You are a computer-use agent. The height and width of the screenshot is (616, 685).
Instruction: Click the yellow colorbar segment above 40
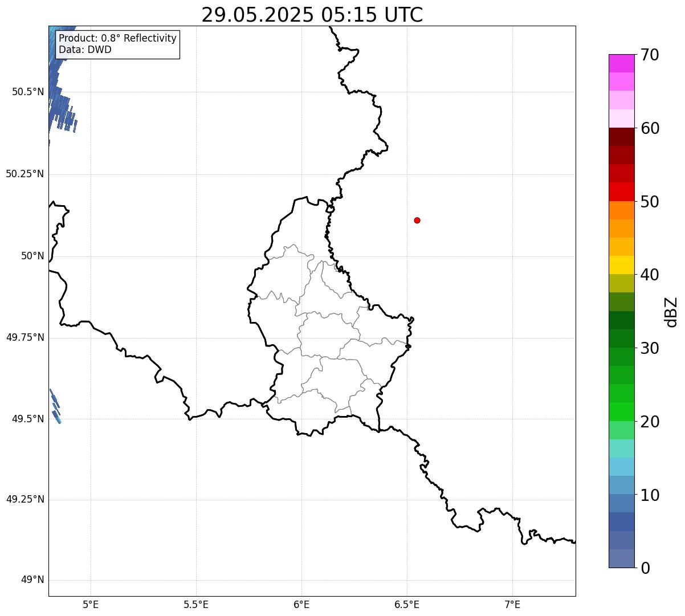pos(621,265)
